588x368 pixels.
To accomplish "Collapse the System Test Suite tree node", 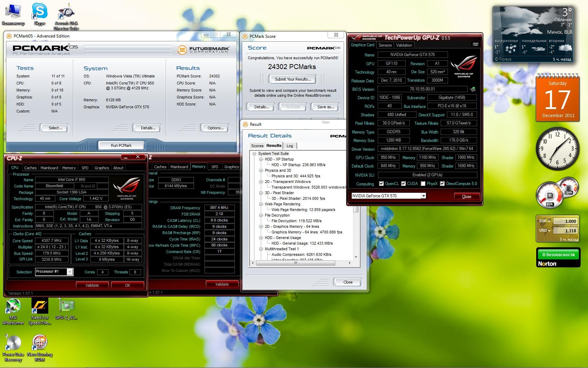I will (254, 154).
